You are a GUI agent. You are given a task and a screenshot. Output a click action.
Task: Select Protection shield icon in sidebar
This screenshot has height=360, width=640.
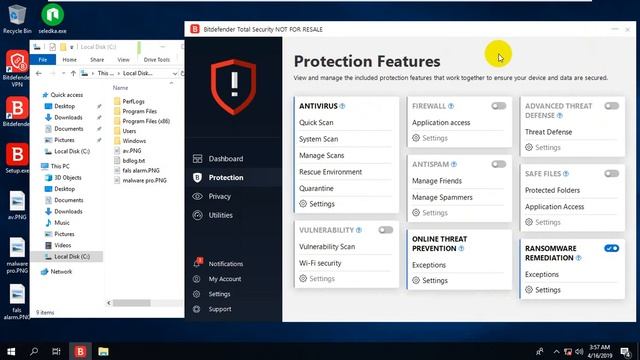[198, 178]
